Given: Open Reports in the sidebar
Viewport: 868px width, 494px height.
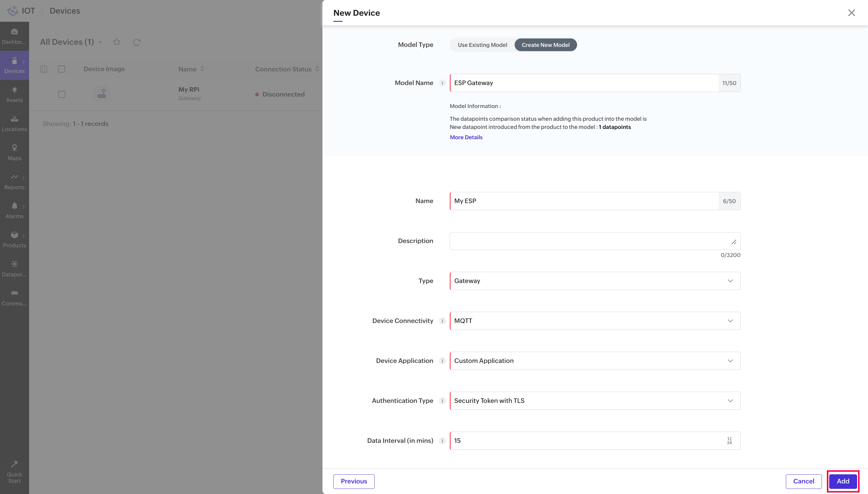Looking at the screenshot, I should coord(14,182).
